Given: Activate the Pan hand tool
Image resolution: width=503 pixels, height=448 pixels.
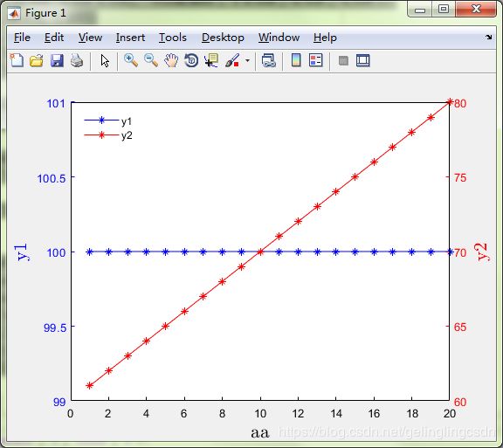Looking at the screenshot, I should (171, 60).
